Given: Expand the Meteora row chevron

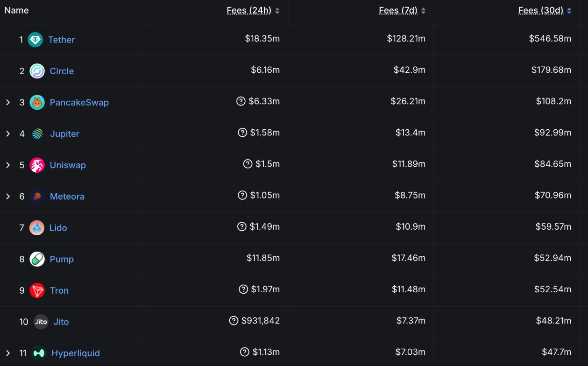Looking at the screenshot, I should click(8, 196).
